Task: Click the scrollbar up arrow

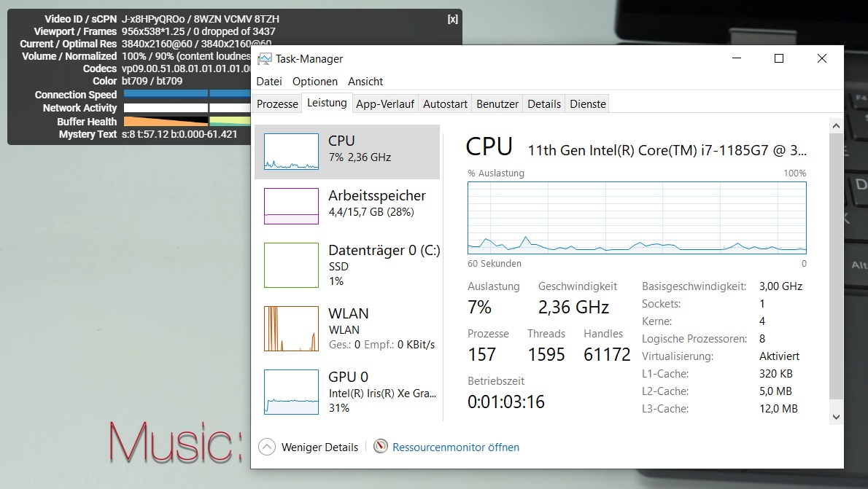Action: point(836,126)
